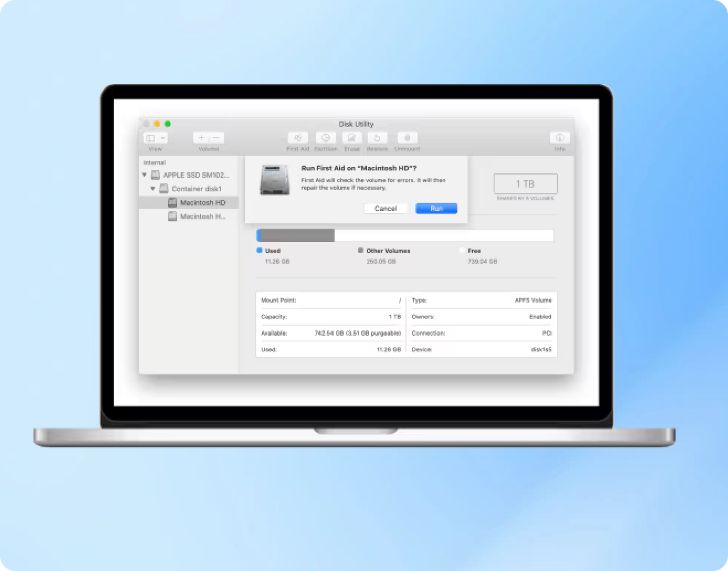Click the green zoom window button
The height and width of the screenshot is (571, 728).
click(168, 124)
